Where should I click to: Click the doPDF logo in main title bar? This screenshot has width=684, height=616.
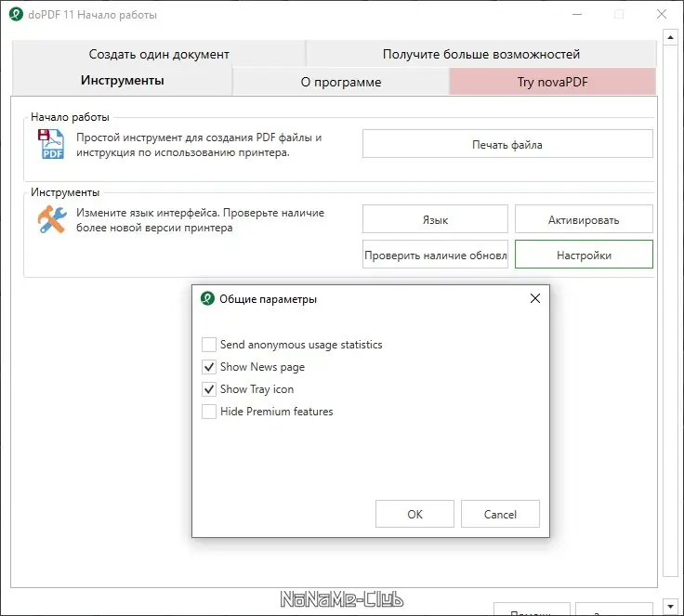point(16,14)
